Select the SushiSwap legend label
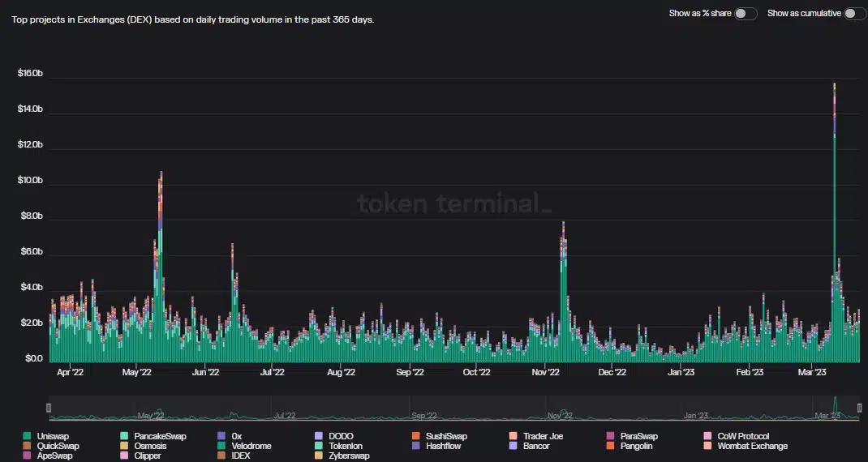868x462 pixels. coord(446,436)
